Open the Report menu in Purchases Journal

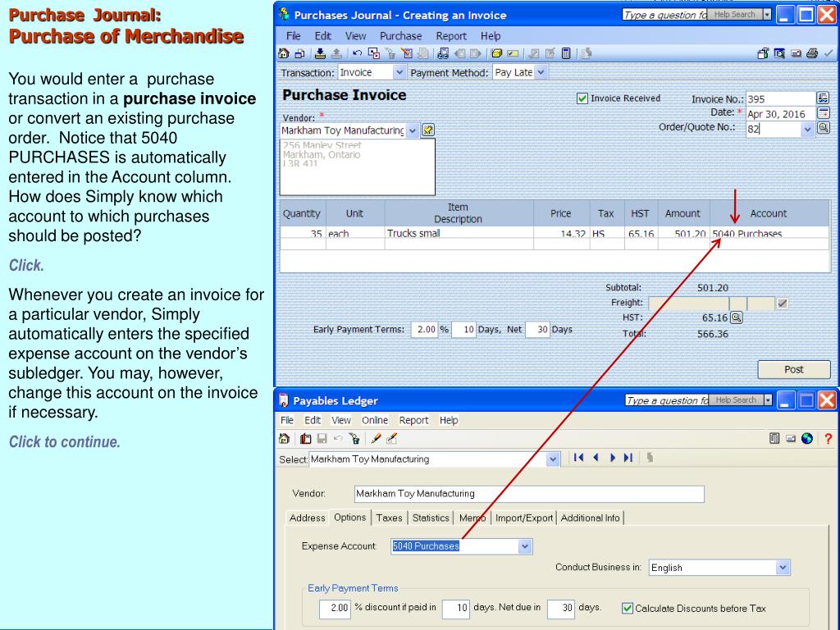[451, 36]
